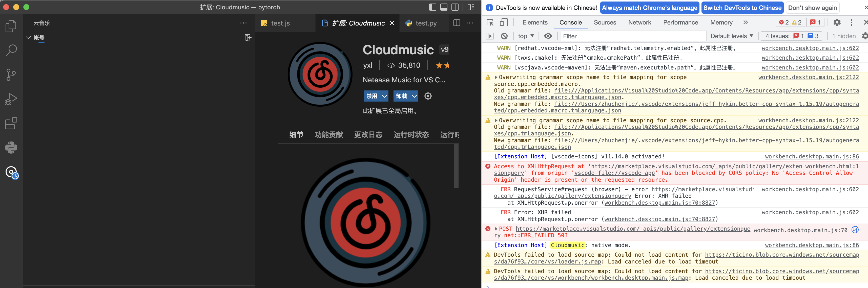
Task: Open the top JavaScript context dropdown
Action: point(526,36)
